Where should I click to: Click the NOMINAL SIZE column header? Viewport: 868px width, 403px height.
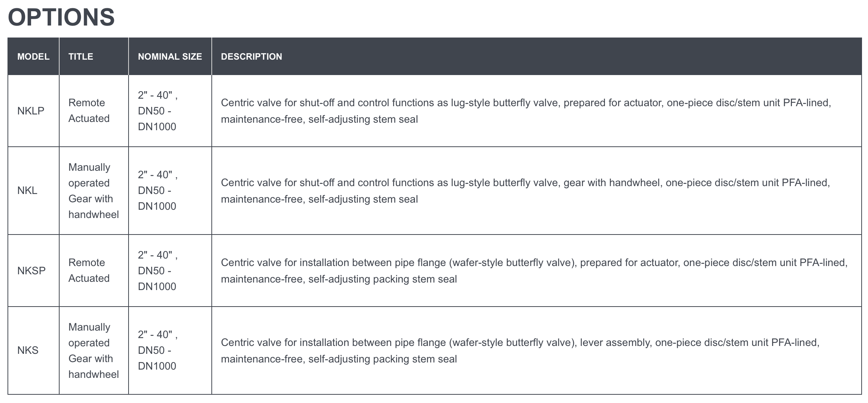pyautogui.click(x=170, y=57)
